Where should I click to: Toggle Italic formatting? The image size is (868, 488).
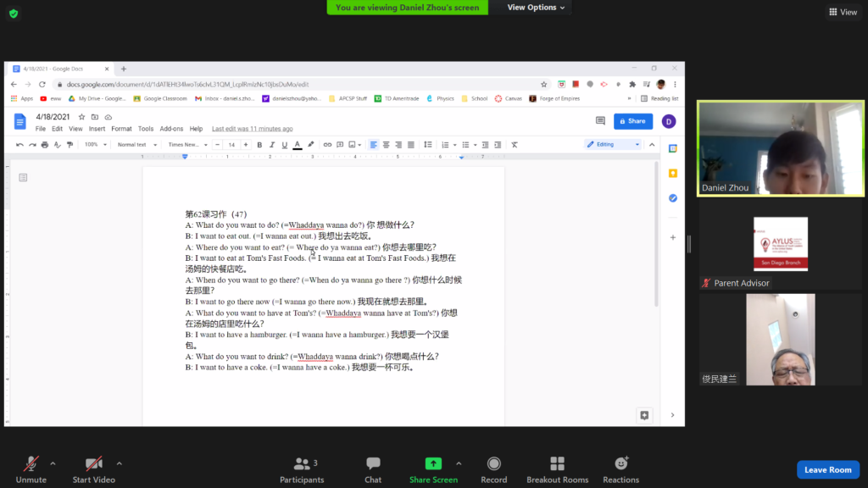272,145
